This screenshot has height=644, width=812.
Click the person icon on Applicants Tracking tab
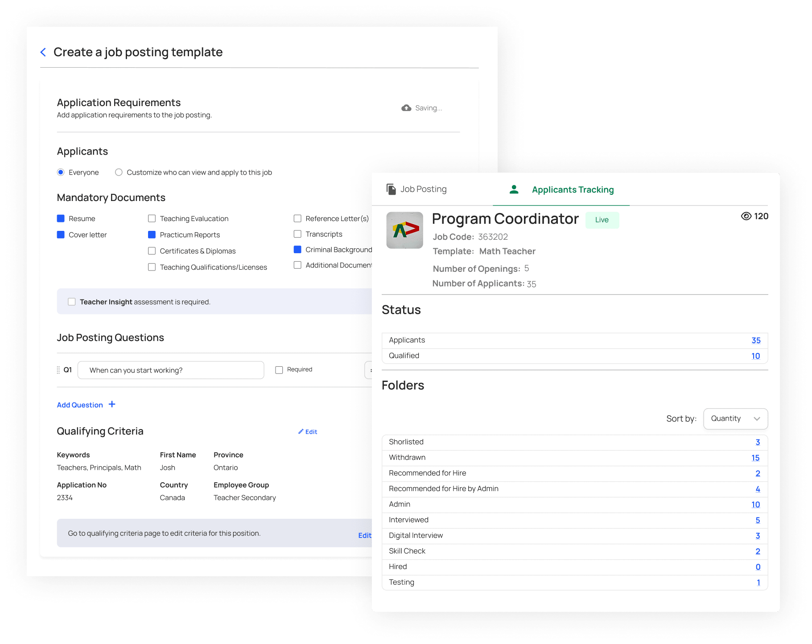pos(514,189)
